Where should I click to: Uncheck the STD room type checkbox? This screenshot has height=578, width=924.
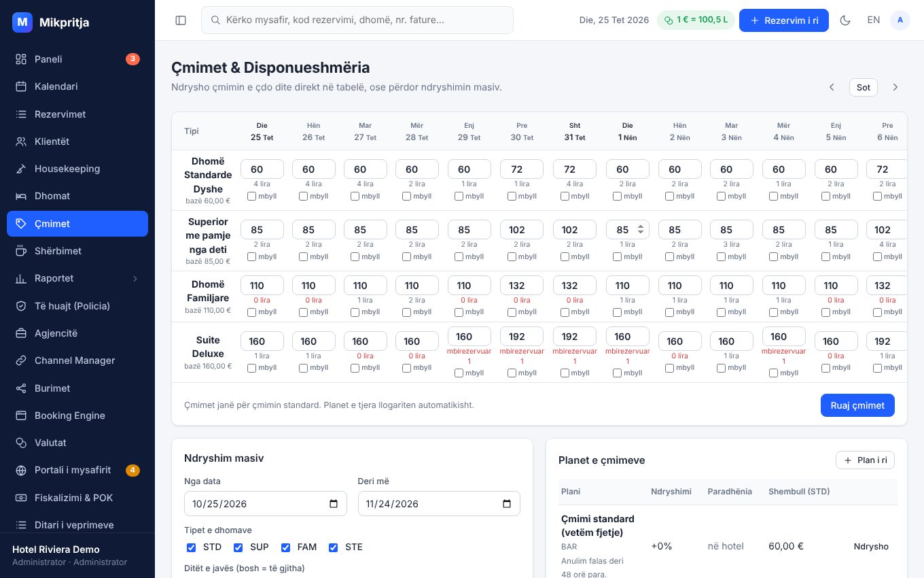[191, 547]
